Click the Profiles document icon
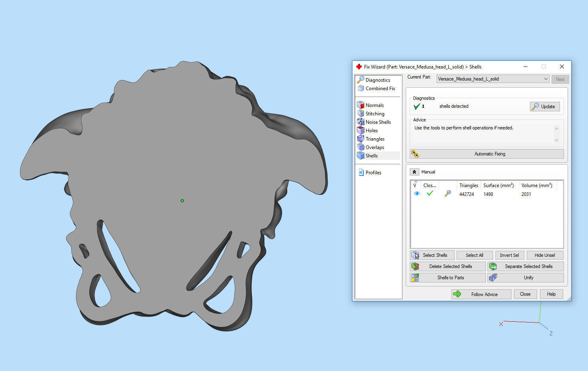Viewport: 588px width, 371px height. [x=361, y=172]
